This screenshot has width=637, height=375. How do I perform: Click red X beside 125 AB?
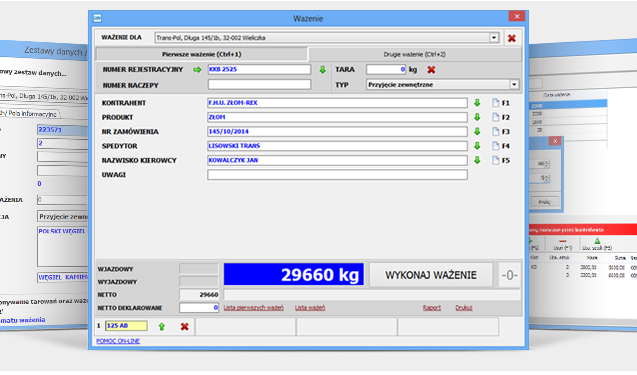pos(184,326)
